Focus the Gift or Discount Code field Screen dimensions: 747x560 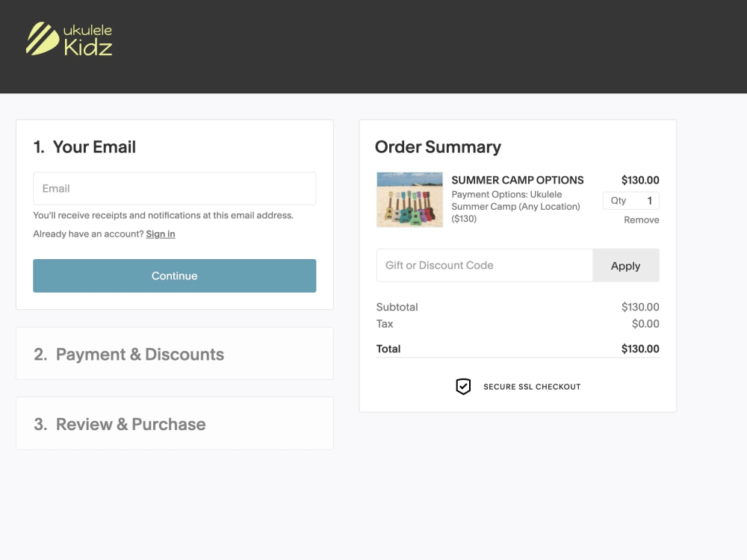tap(485, 265)
